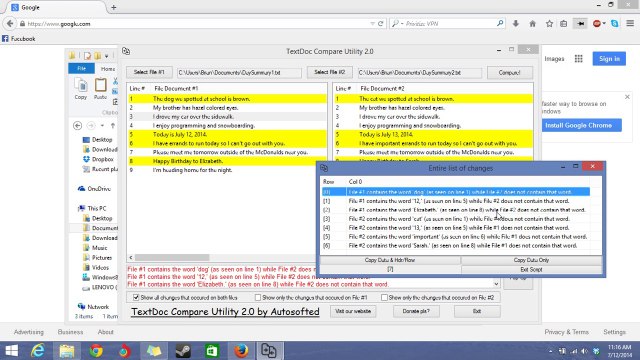Switch to Firefox on the taskbar
Screen dimensions: 640x360
click(x=241, y=351)
